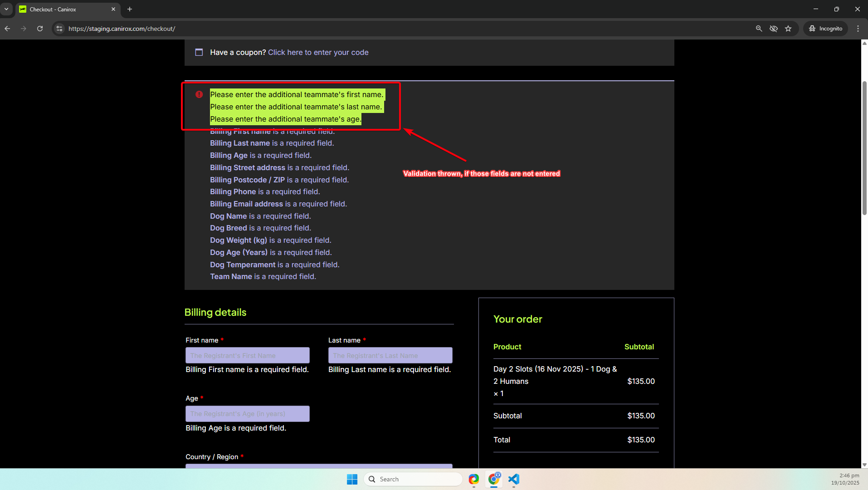
Task: Launch Visual Studio Code from taskbar
Action: coord(514,479)
